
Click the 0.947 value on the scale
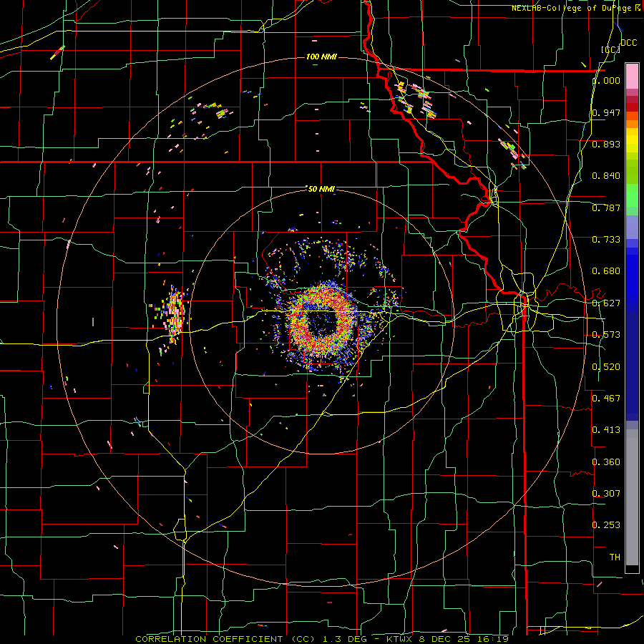606,112
